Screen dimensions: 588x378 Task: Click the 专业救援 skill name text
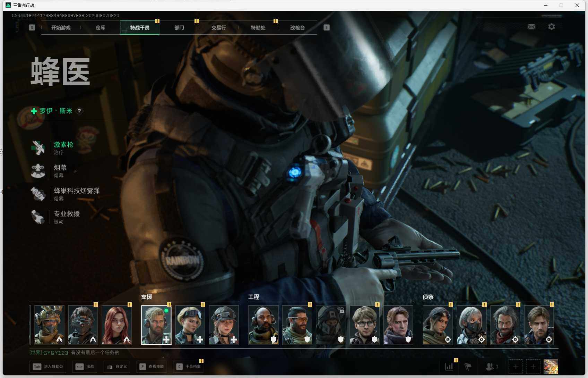coord(67,213)
